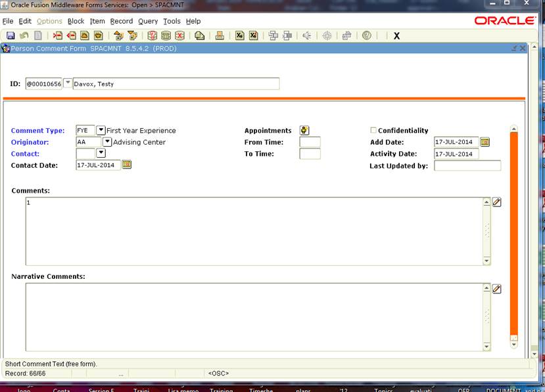The height and width of the screenshot is (392, 545).
Task: Click the blue Comment Type label link
Action: (x=38, y=130)
